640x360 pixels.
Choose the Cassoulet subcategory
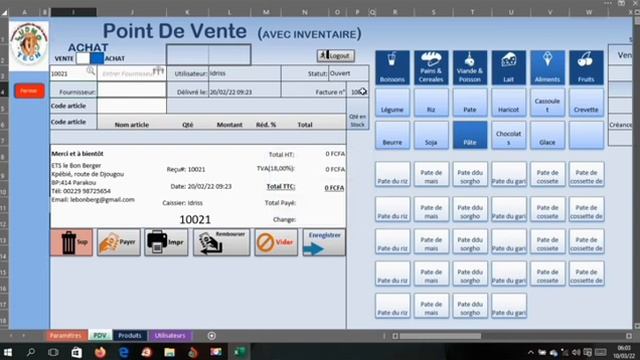[x=547, y=102]
